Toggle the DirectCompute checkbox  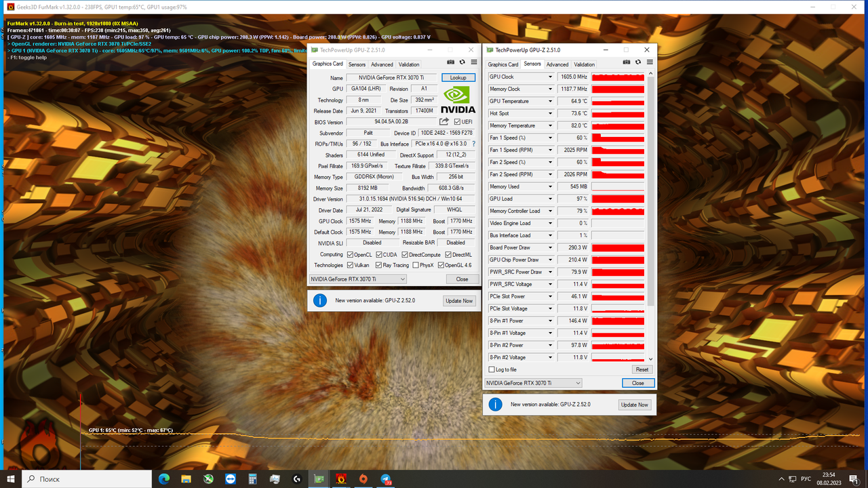click(x=405, y=254)
